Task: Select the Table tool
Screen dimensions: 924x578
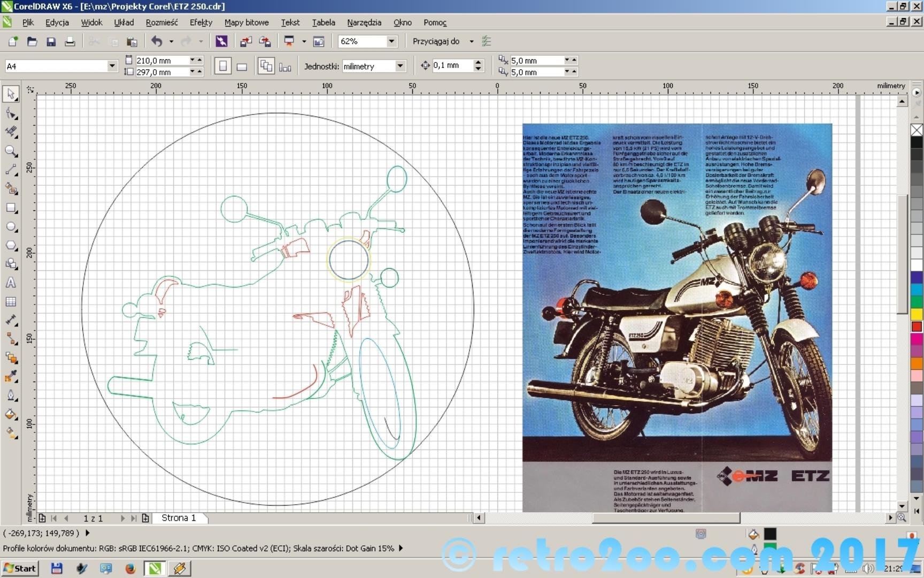Action: pos(11,302)
